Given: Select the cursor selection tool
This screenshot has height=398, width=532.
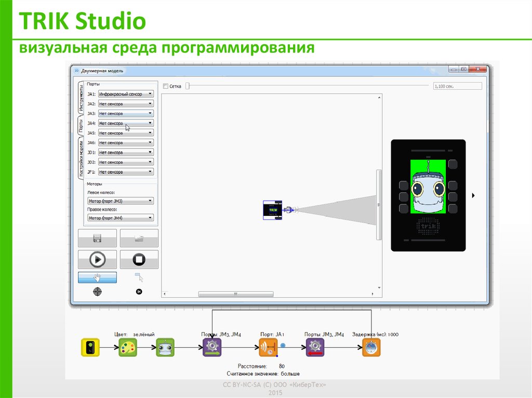Looking at the screenshot, I should coord(138,278).
